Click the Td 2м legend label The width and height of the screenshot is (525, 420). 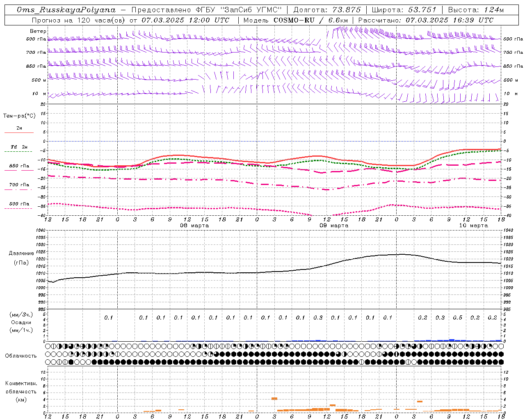(19, 147)
